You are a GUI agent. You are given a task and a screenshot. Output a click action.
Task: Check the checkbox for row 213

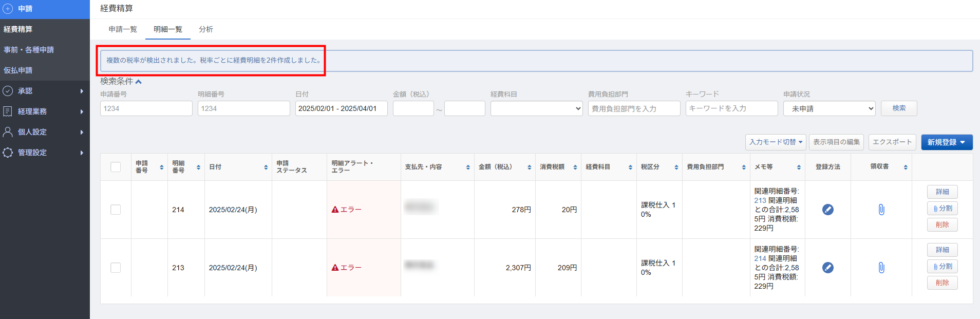coord(116,268)
